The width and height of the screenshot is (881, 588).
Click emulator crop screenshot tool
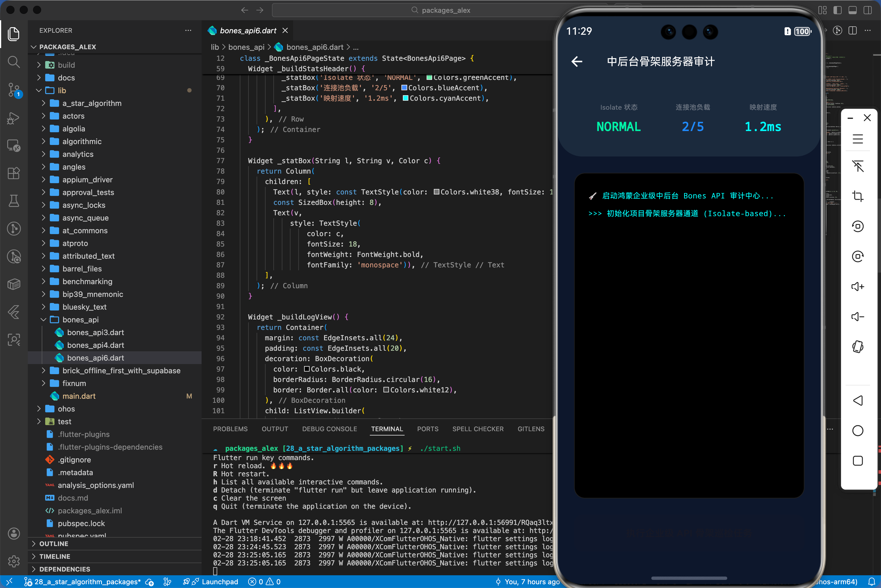[857, 196]
